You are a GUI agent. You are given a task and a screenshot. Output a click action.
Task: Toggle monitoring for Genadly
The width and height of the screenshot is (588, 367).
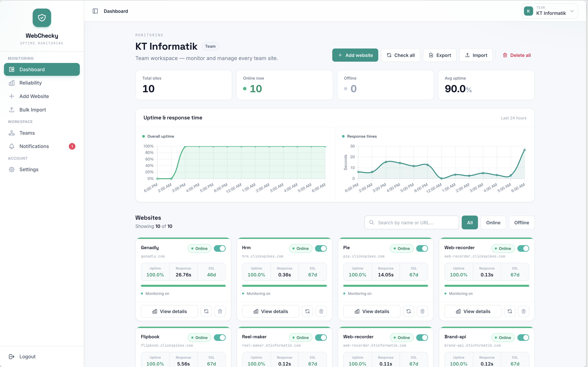(220, 248)
